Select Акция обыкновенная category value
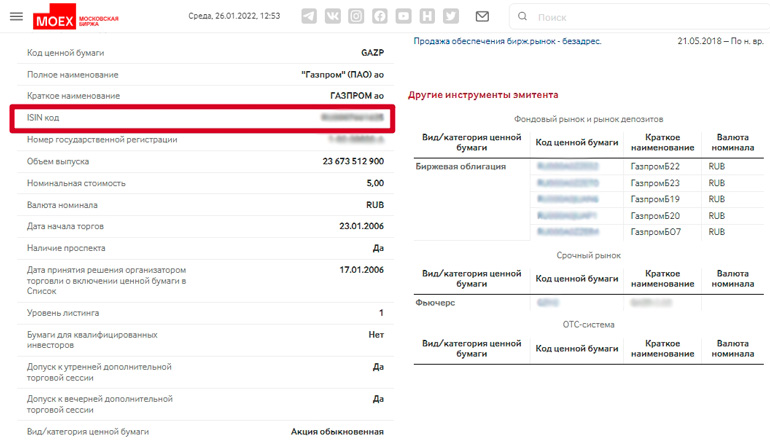This screenshot has height=440, width=770. coord(337,432)
